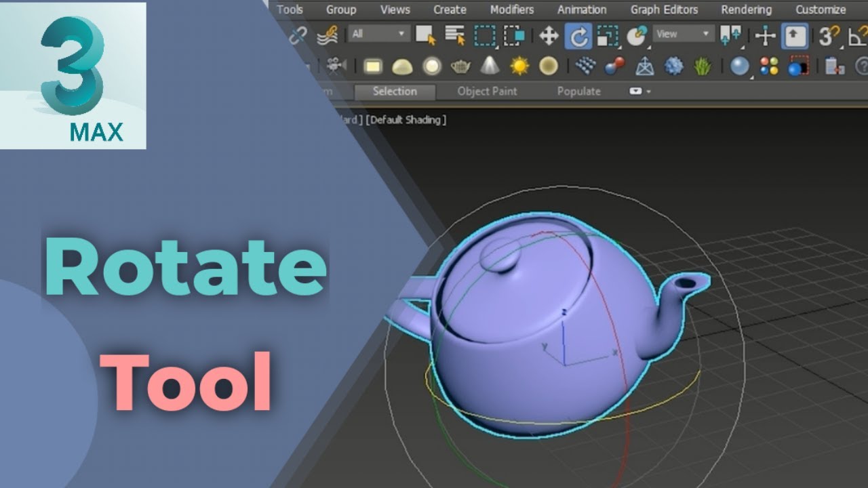Screen dimensions: 868x488
Task: Click the gray cone icon
Action: tap(490, 66)
